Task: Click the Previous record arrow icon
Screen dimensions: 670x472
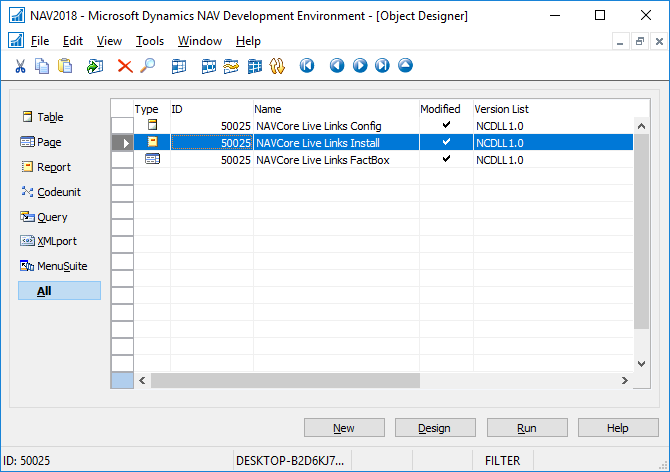Action: pyautogui.click(x=336, y=66)
